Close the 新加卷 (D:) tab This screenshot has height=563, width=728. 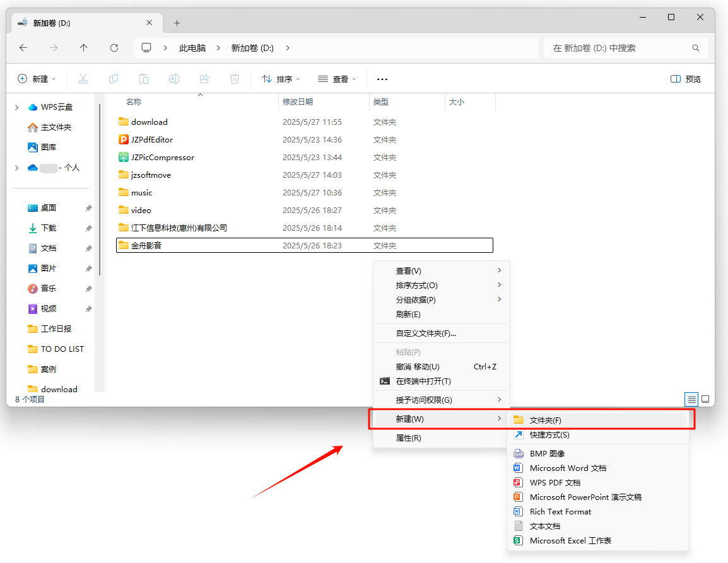[x=149, y=22]
